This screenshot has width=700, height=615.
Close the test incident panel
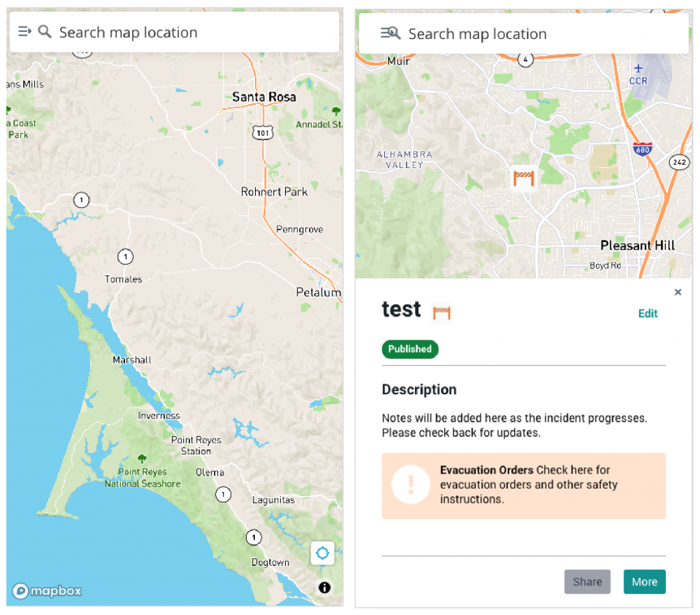[x=677, y=292]
